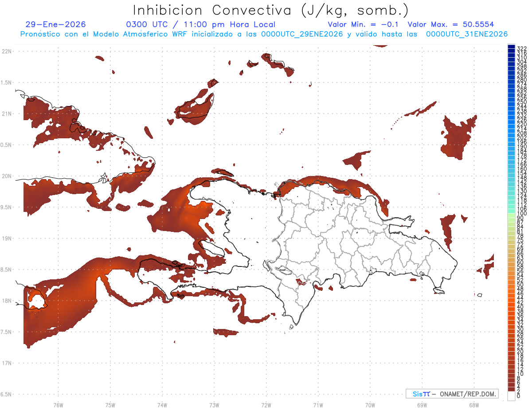Click the '69W' longitude label
Image resolution: width=532 pixels, height=411 pixels.
(x=422, y=405)
